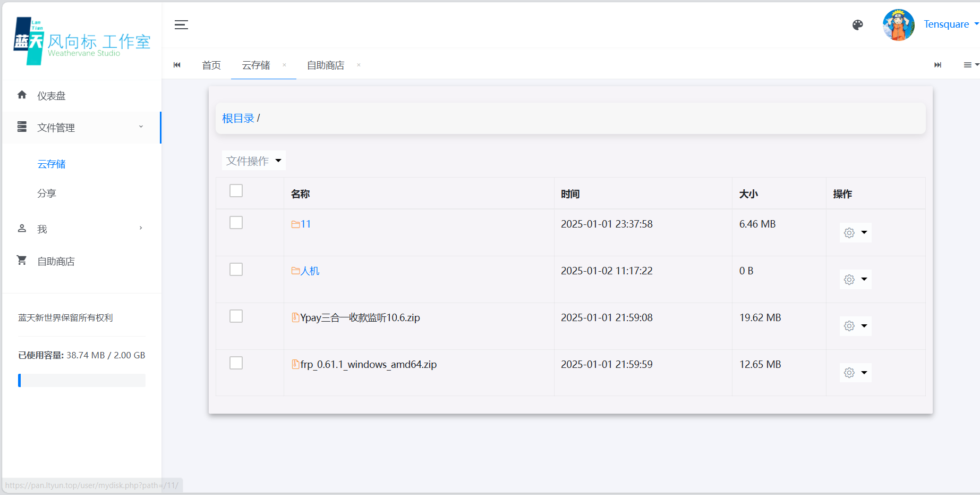Image resolution: width=980 pixels, height=495 pixels.
Task: Click the 已使用容量 38.74 MB text
Action: pos(82,355)
